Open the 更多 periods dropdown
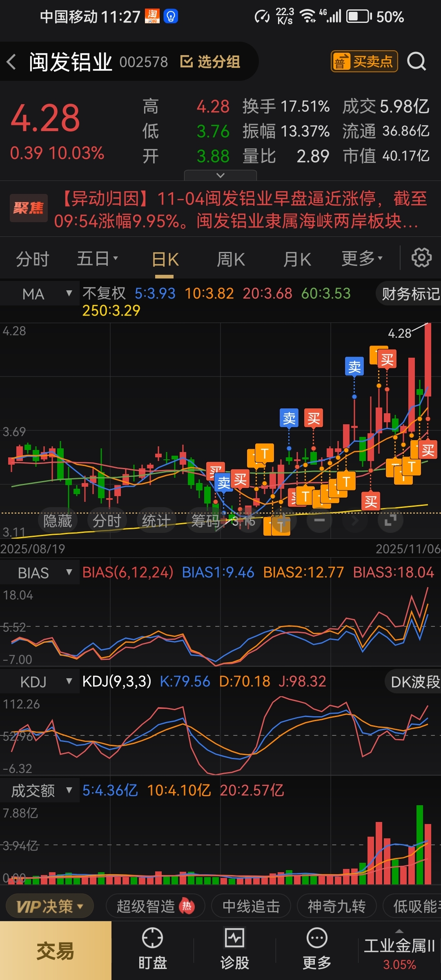The width and height of the screenshot is (441, 980). [x=362, y=258]
